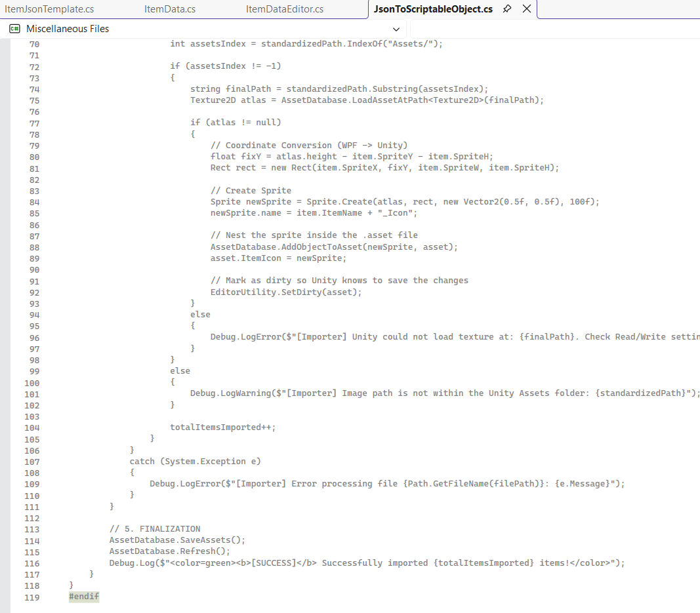Activate the JsonToScriptableObject.cs tab label
Viewport: 700px width, 613px height.
pos(433,9)
